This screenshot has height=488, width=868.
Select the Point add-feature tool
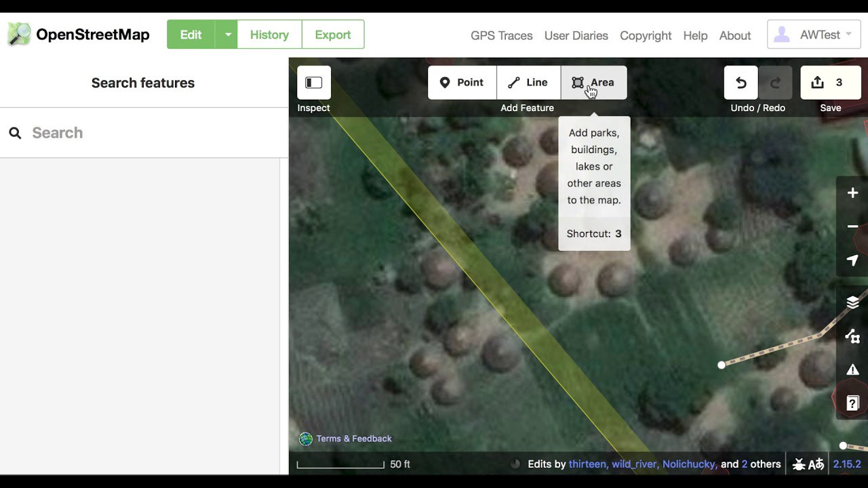(x=462, y=83)
